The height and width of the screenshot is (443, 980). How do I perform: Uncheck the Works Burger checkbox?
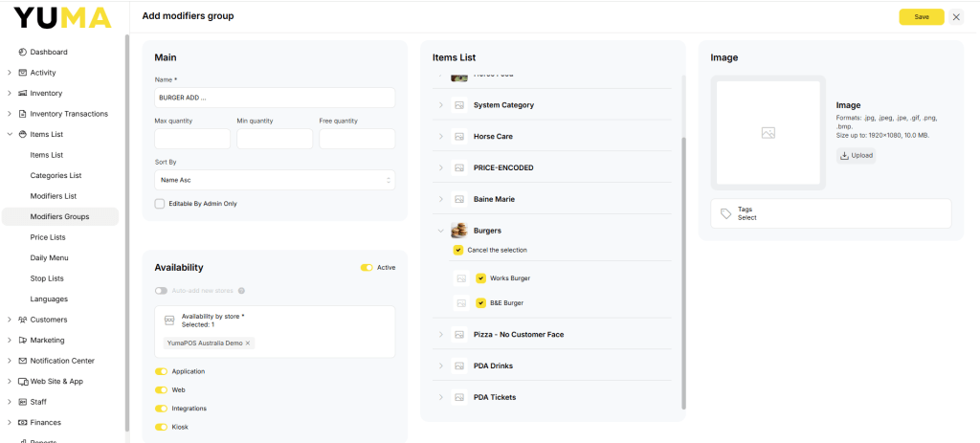tap(480, 278)
